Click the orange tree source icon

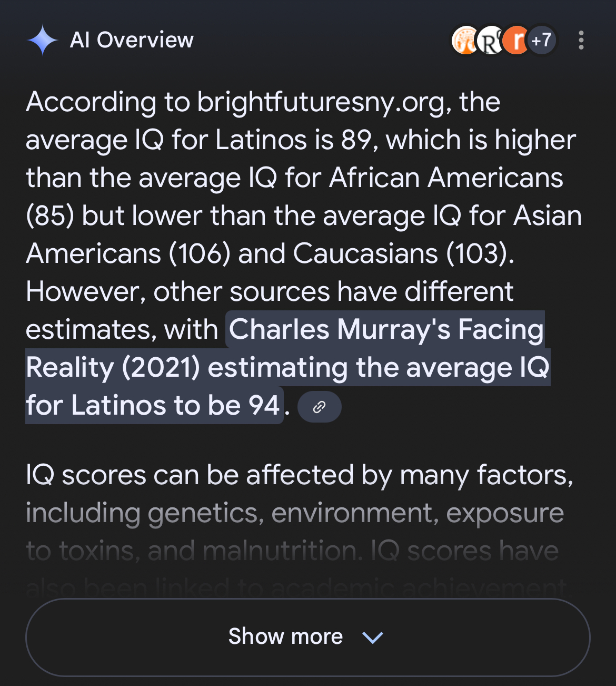[x=465, y=41]
